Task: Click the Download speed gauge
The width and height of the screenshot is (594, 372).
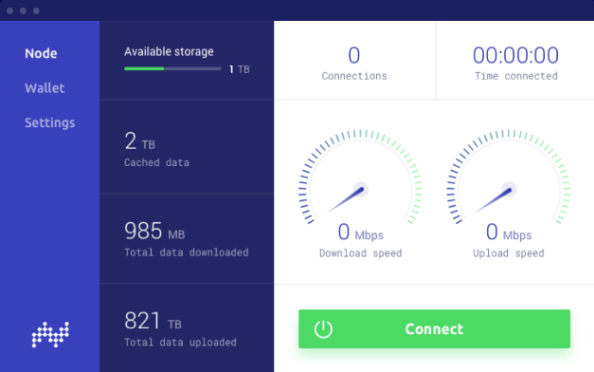Action: pos(360,177)
